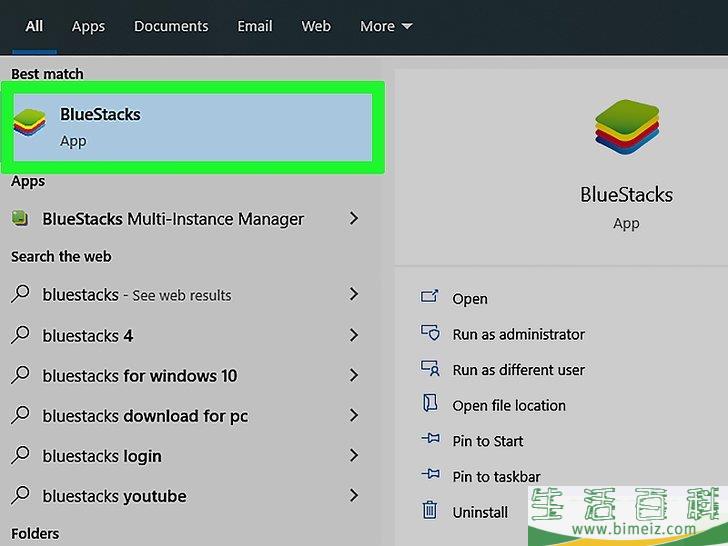
Task: Switch to the Web search tab
Action: [316, 26]
